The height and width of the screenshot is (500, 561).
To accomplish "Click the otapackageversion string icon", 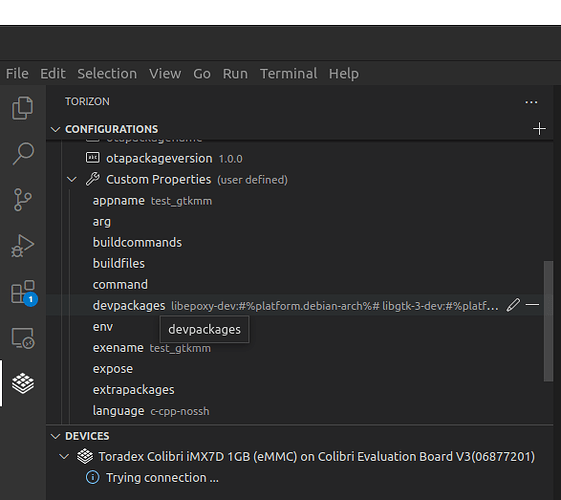I will click(93, 157).
